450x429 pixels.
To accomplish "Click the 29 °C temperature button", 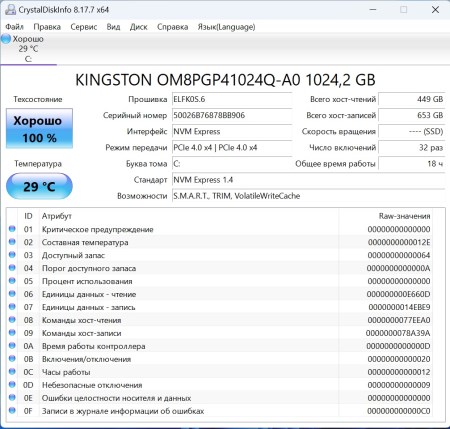I will tap(39, 186).
